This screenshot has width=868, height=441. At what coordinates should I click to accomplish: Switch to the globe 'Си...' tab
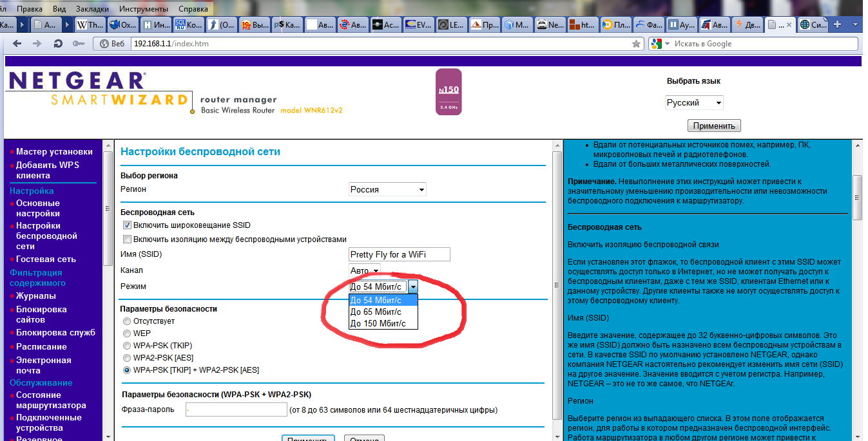814,25
